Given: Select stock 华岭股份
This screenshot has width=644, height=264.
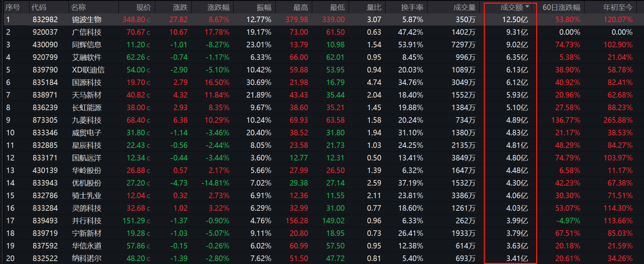Looking at the screenshot, I should tap(87, 170).
